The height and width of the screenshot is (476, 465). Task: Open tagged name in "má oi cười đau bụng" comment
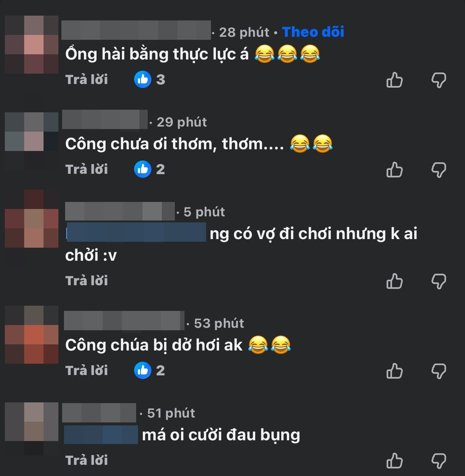pos(101,435)
